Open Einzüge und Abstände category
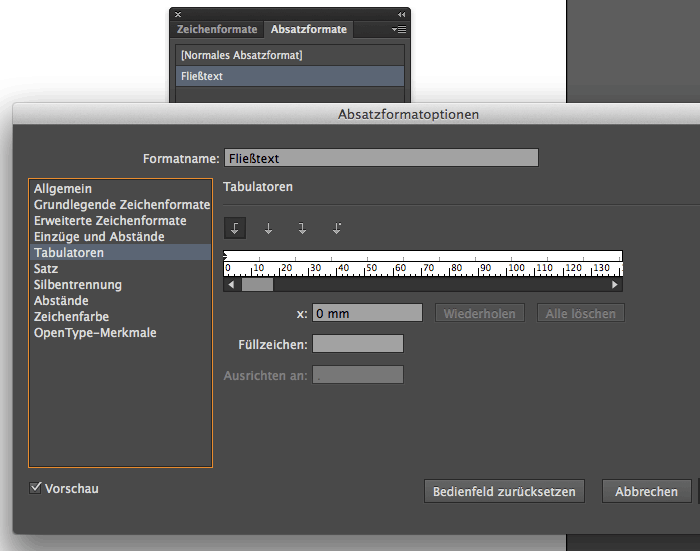 tap(120, 237)
